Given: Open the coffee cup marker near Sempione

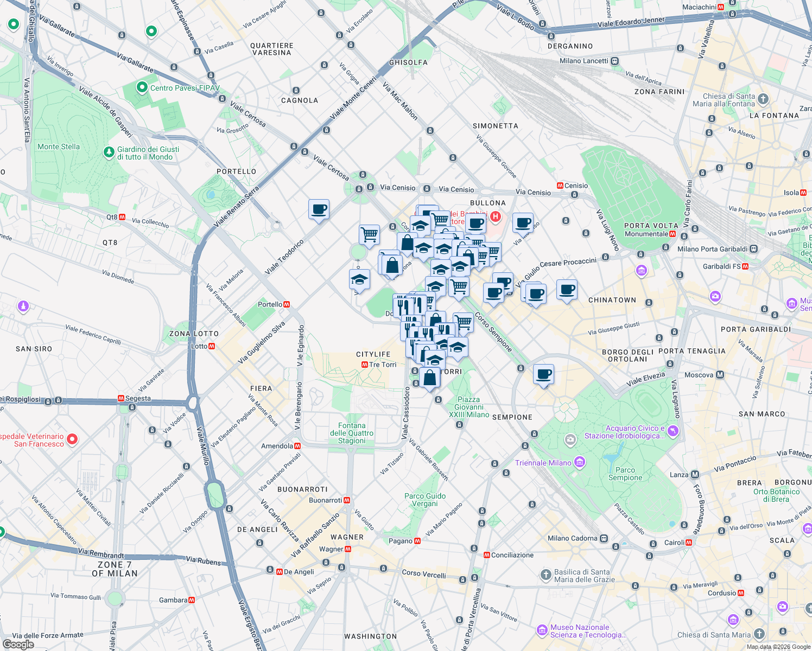Looking at the screenshot, I should [x=543, y=373].
